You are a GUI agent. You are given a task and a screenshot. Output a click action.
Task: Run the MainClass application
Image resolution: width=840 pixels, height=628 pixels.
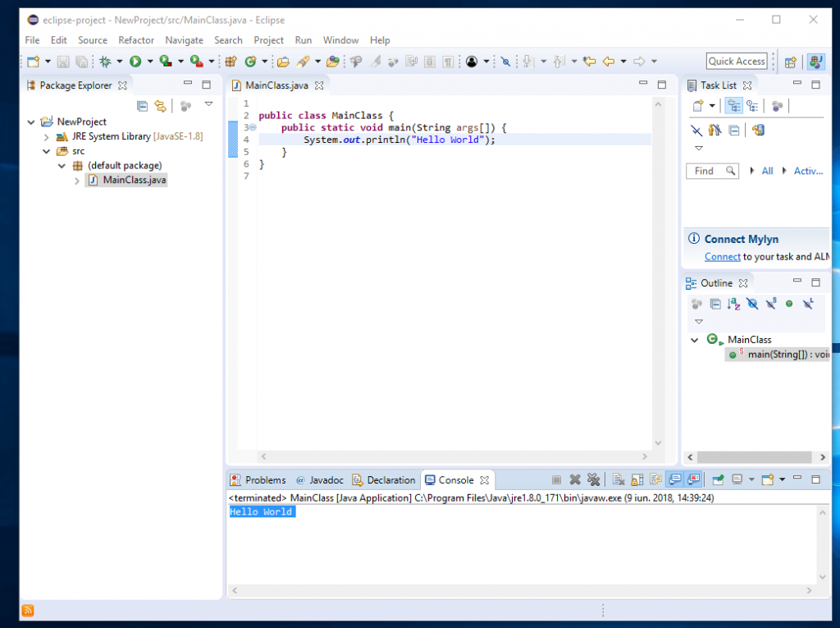[134, 61]
